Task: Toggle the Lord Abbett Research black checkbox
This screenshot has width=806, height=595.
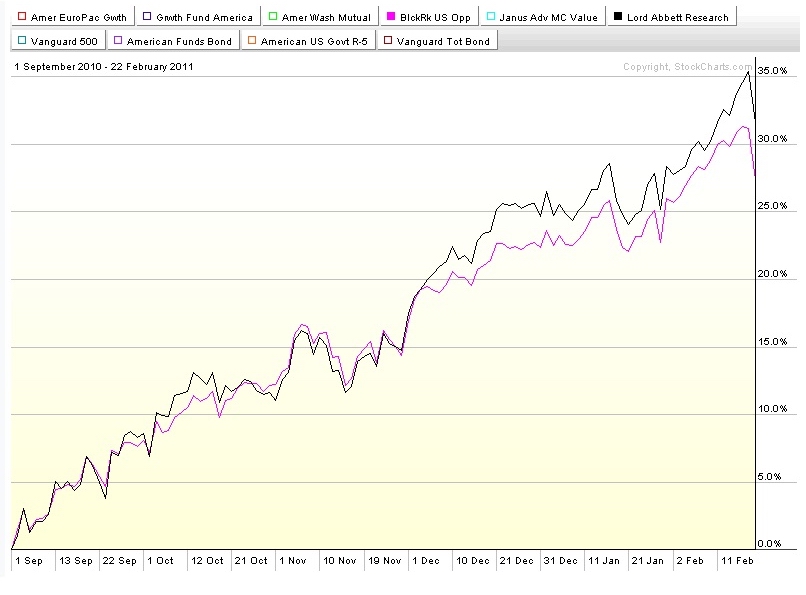Action: [x=618, y=16]
